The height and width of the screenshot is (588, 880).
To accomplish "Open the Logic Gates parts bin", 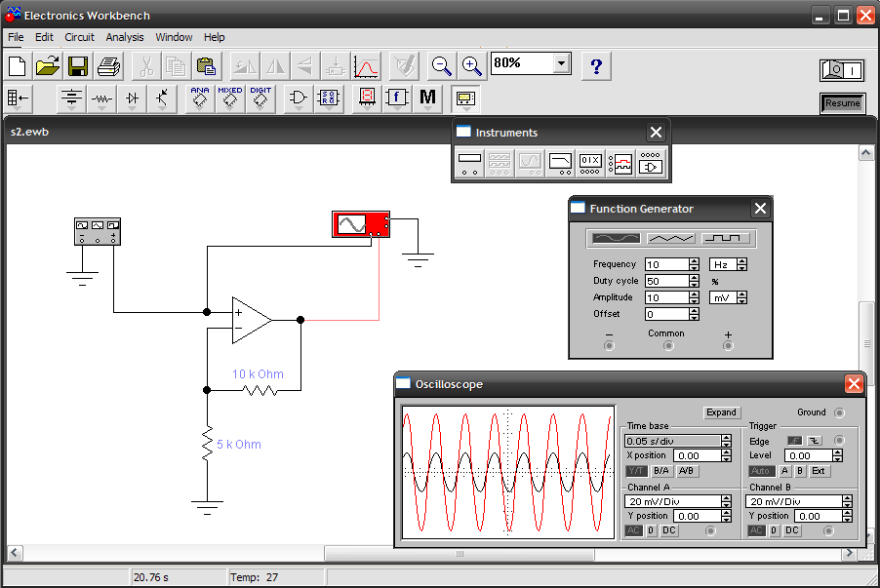I will click(298, 98).
